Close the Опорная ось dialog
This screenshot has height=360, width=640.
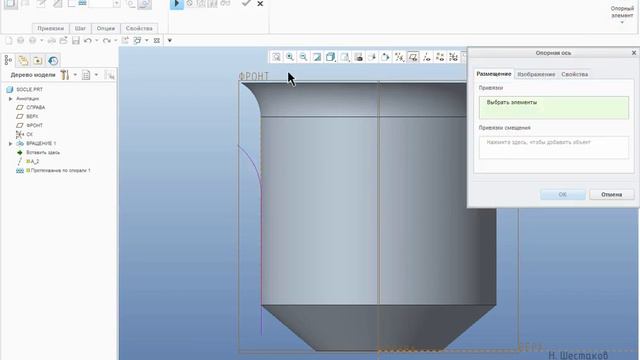click(633, 53)
